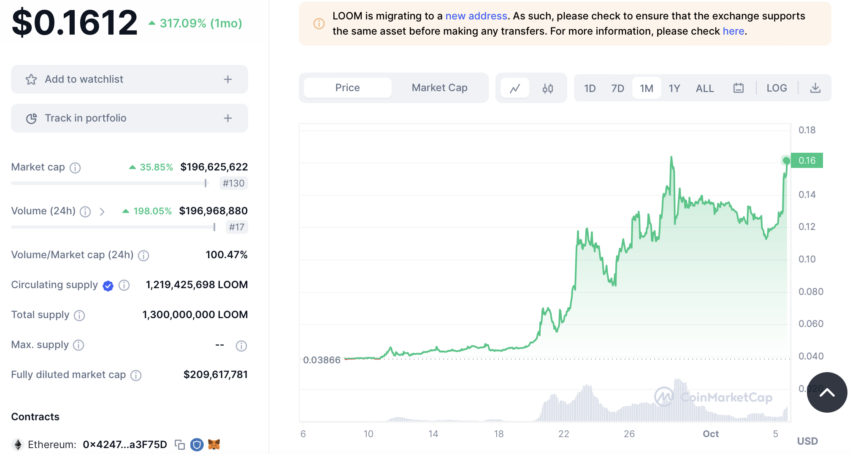The height and width of the screenshot is (454, 850).
Task: Click info icon next to Total supply
Action: tap(79, 315)
